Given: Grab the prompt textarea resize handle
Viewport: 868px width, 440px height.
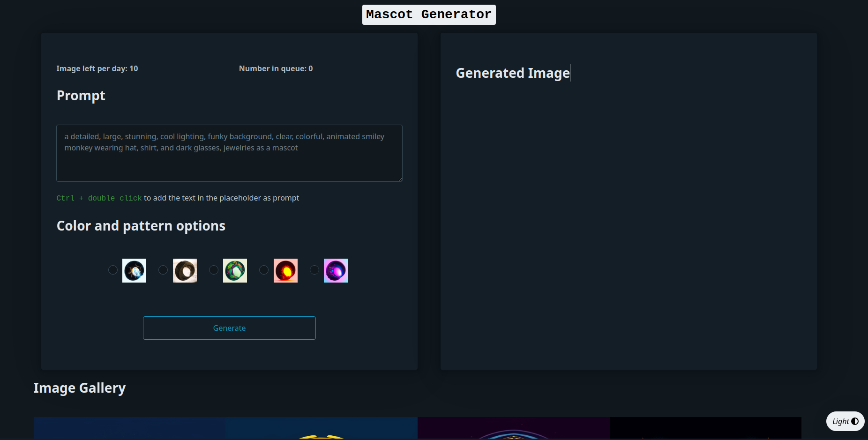Looking at the screenshot, I should 400,179.
